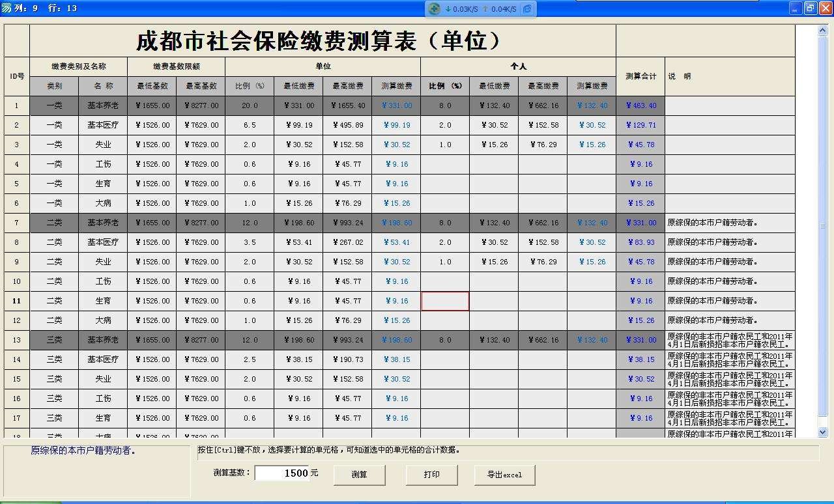The image size is (834, 504).
Task: Click the browser icon in the speed widget
Action: click(526, 8)
